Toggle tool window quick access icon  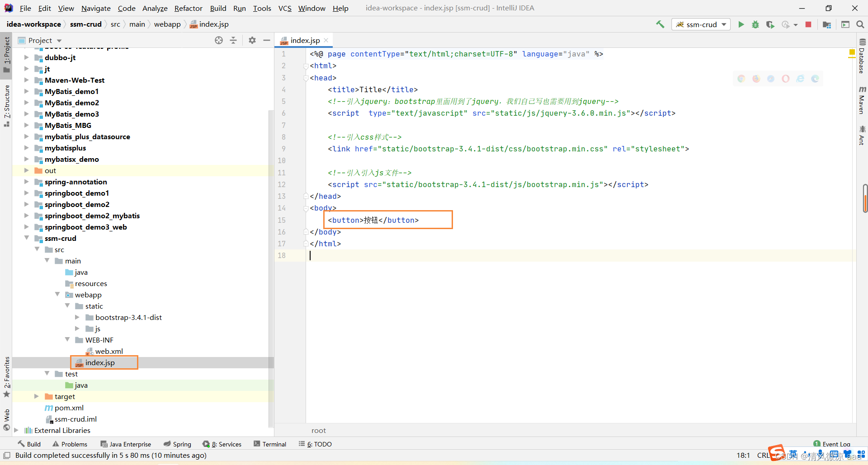(7, 455)
